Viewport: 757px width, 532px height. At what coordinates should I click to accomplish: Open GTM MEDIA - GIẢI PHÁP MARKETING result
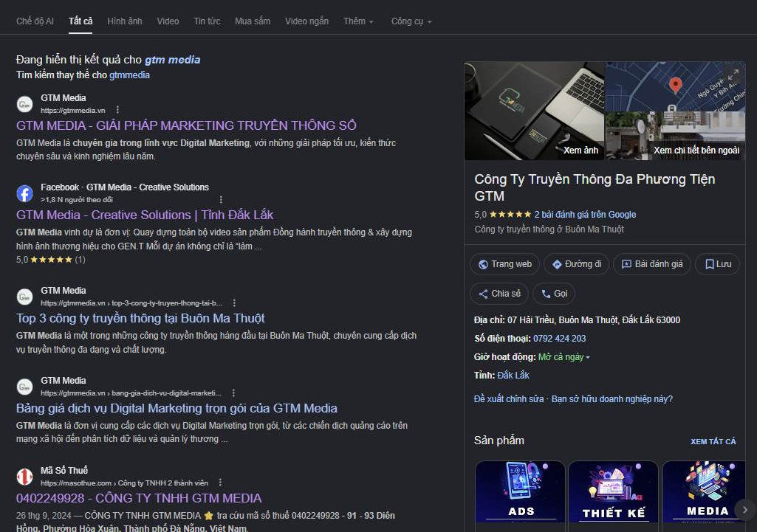(x=186, y=125)
